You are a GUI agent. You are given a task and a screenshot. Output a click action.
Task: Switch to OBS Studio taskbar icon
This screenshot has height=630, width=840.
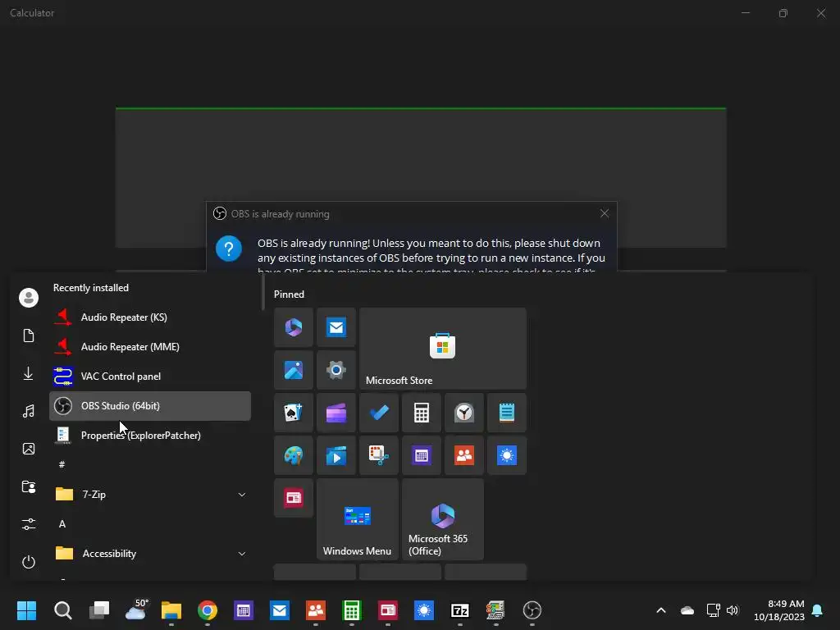coord(532,610)
